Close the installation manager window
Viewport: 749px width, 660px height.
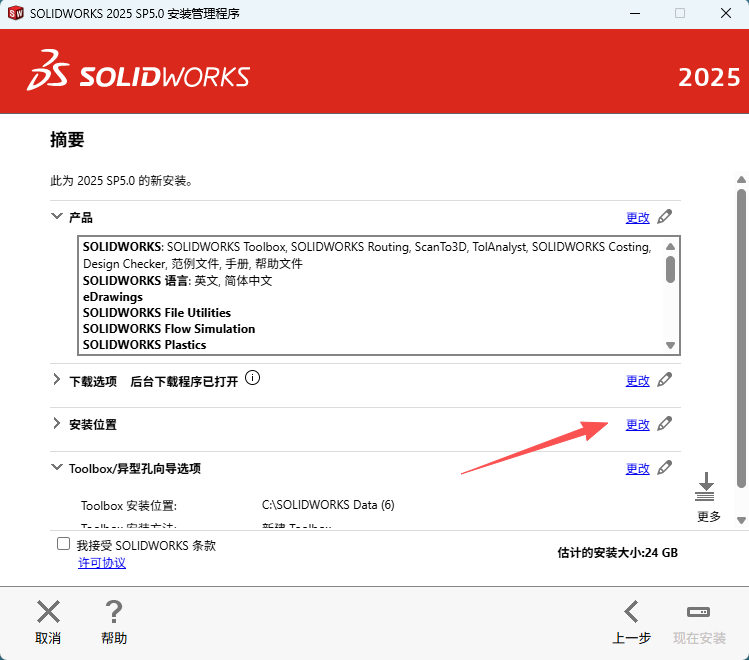pos(726,13)
